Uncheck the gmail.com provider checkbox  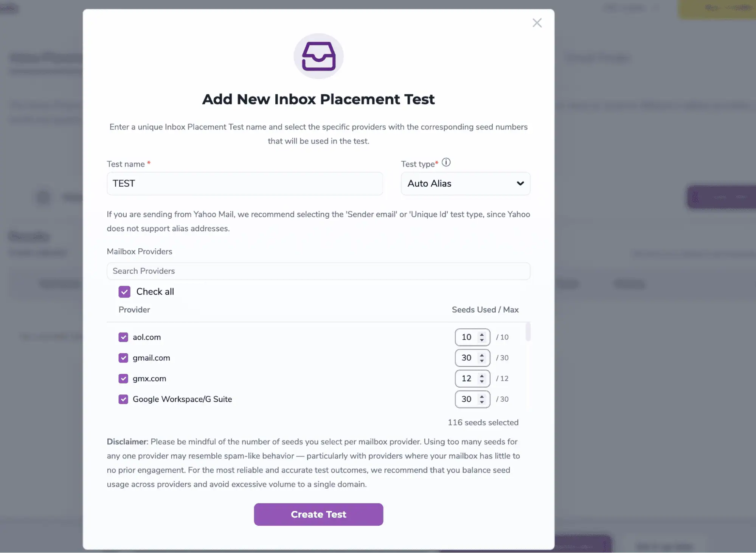(123, 358)
